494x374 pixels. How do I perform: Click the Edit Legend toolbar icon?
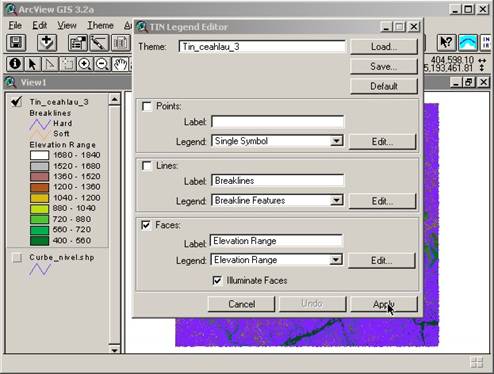[99, 43]
